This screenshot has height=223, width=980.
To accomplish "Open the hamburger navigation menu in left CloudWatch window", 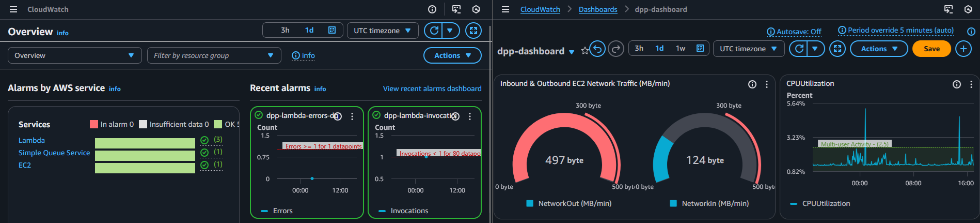I will click(x=13, y=9).
